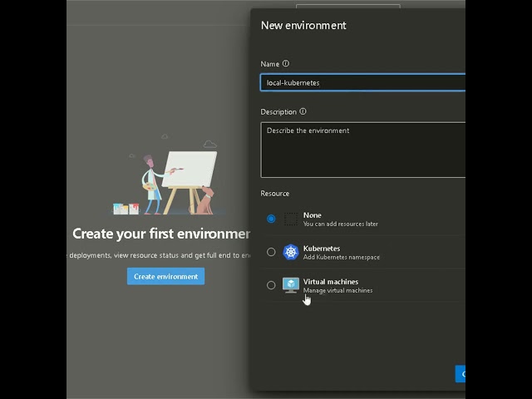532x399 pixels.
Task: Click the Describe the environment text area
Action: click(362, 150)
